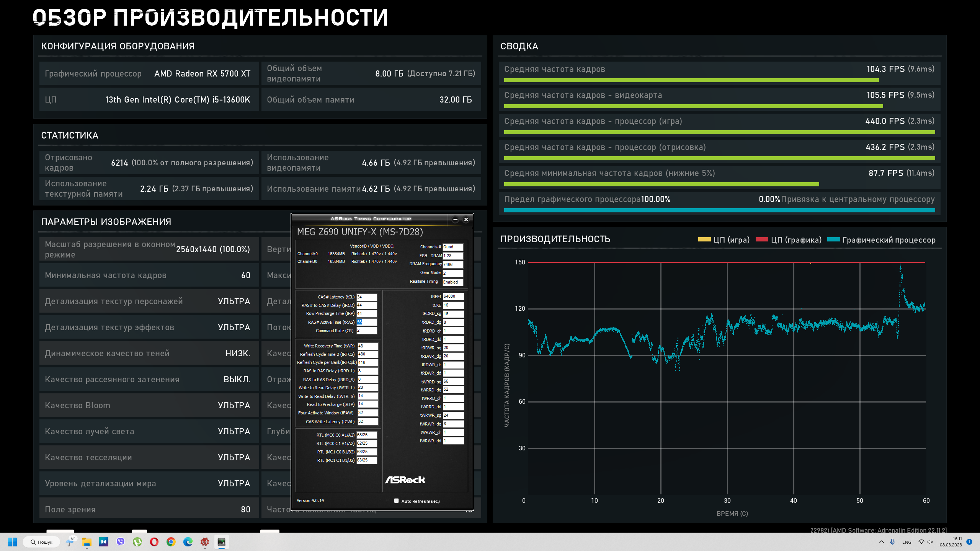This screenshot has width=980, height=551.
Task: Click the Качество Bloom УЛЬТРА row
Action: (x=149, y=405)
